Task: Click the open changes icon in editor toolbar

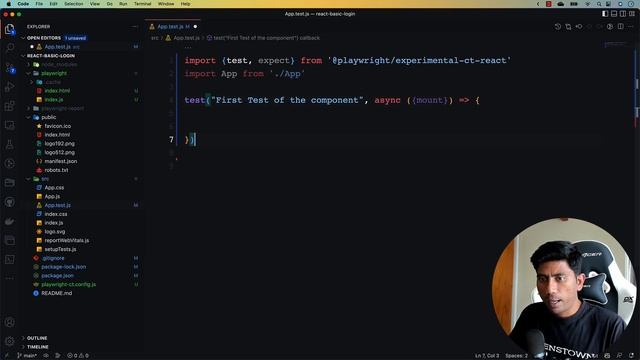Action: (568, 27)
